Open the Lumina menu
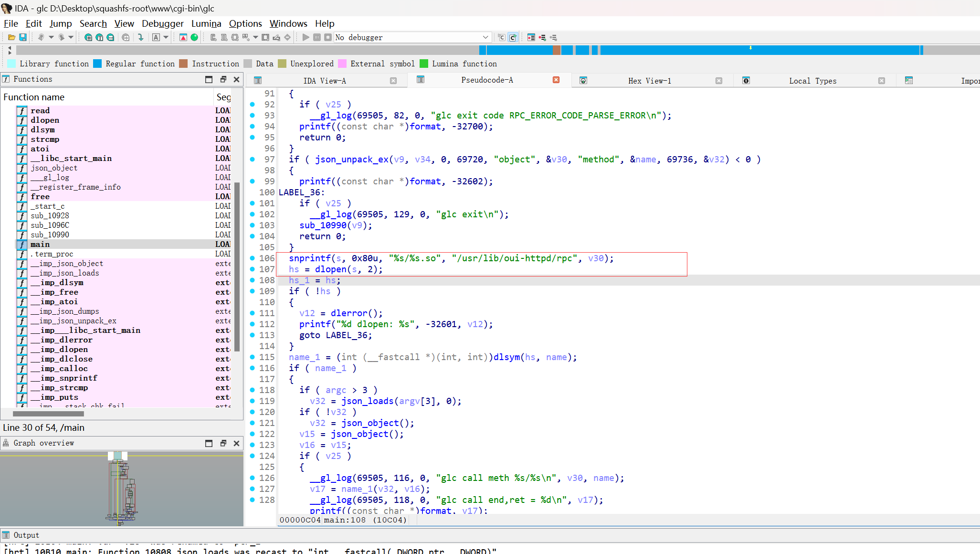Screen dimensions: 980x554 click(206, 23)
